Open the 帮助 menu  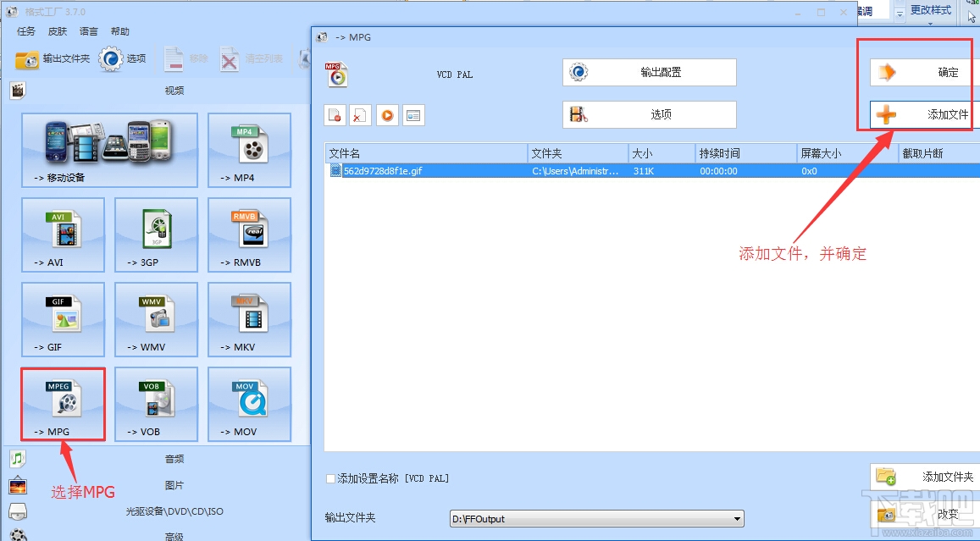pyautogui.click(x=119, y=31)
